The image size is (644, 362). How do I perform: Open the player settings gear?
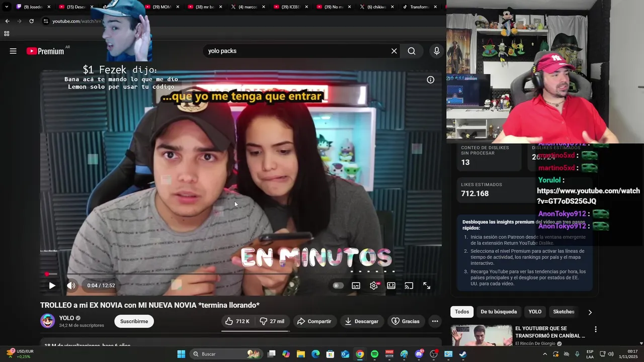(374, 286)
